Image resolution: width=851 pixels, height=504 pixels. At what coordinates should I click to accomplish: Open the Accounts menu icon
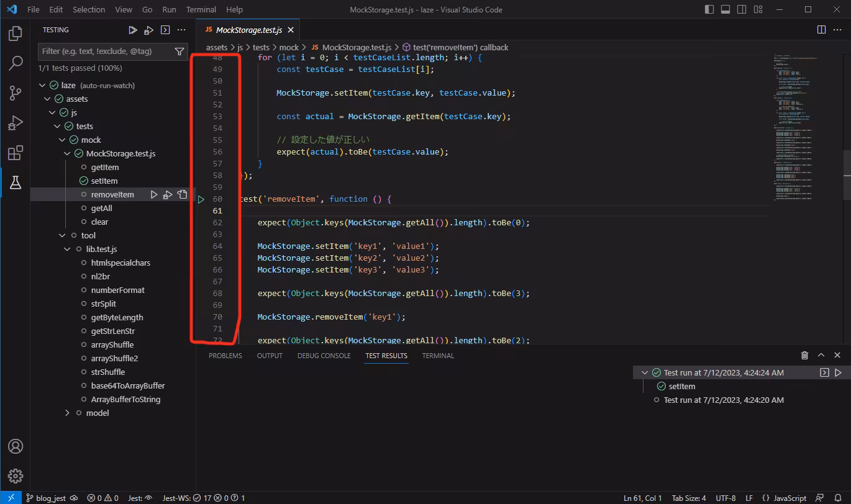16,446
